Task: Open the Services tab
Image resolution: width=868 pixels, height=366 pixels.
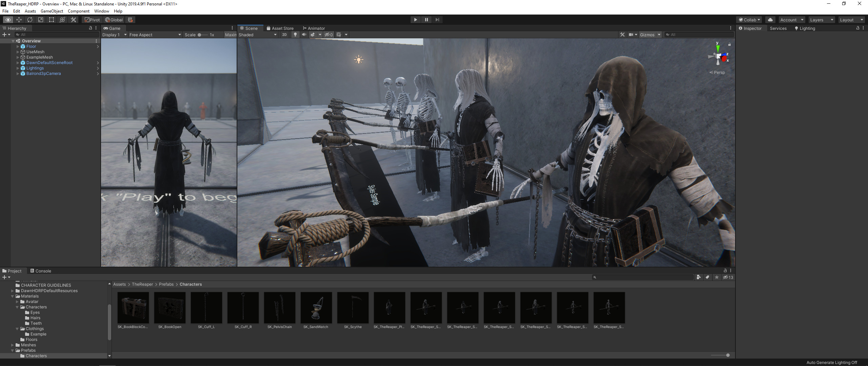Action: [778, 28]
